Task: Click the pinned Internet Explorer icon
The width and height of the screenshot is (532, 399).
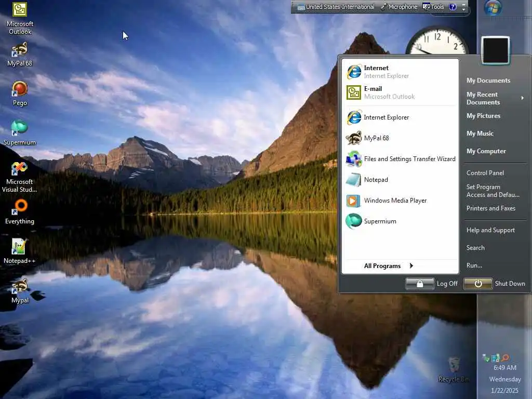Action: click(354, 72)
